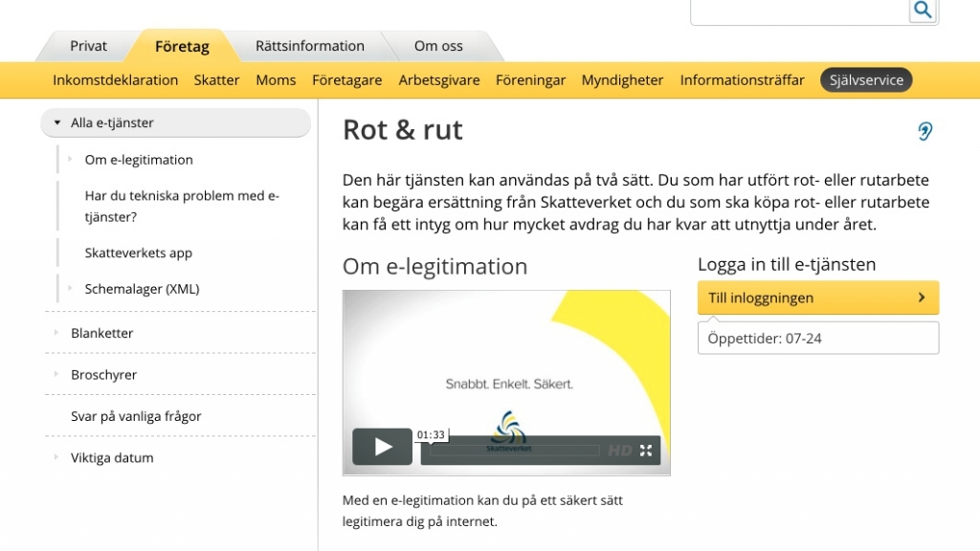Go to the Skatter menu item

click(217, 80)
